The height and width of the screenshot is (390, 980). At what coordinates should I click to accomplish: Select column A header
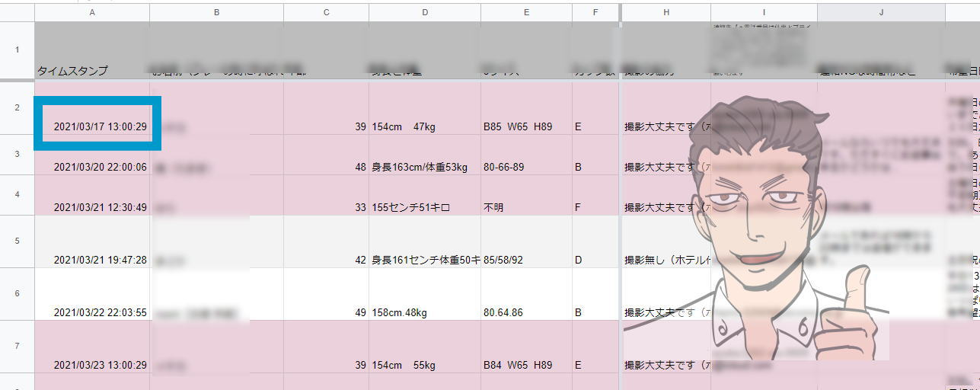[x=92, y=13]
